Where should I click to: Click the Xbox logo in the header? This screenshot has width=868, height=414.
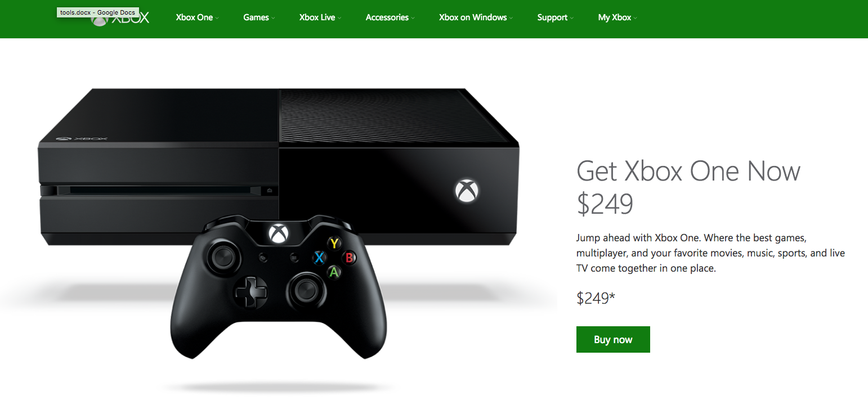click(x=120, y=17)
